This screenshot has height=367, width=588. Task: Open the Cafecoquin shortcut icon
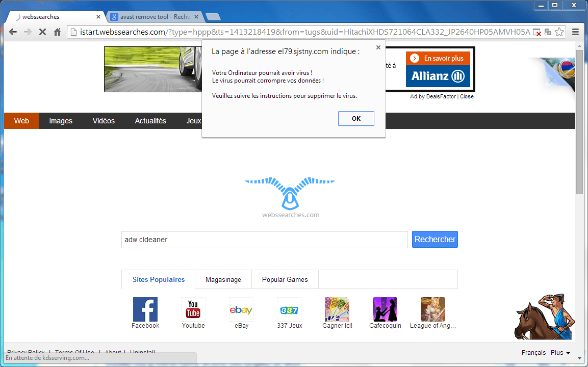385,309
